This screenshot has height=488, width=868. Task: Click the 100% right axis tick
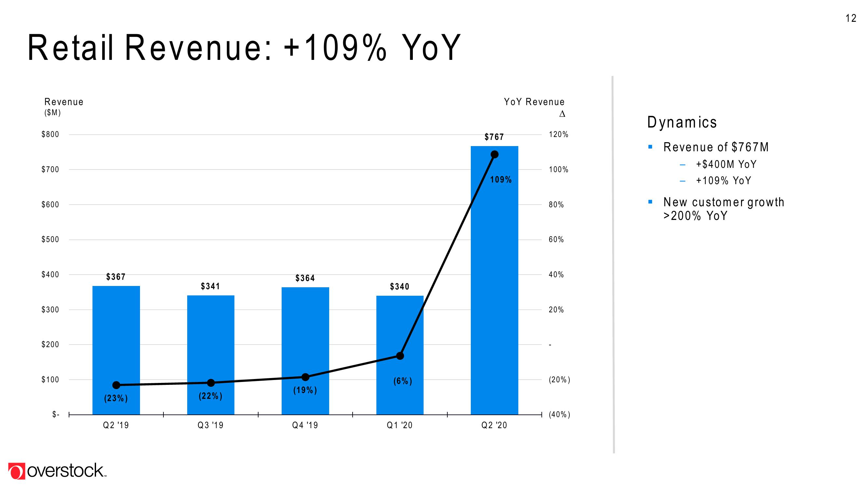[559, 169]
